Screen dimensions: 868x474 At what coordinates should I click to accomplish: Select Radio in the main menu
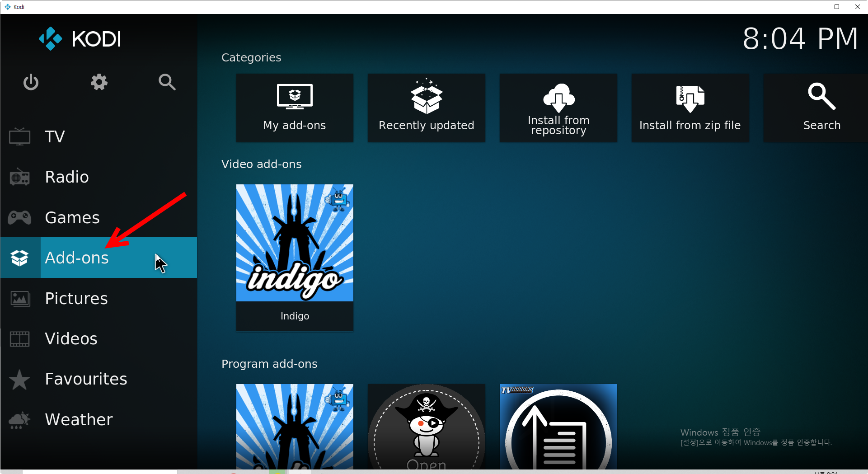(99, 177)
